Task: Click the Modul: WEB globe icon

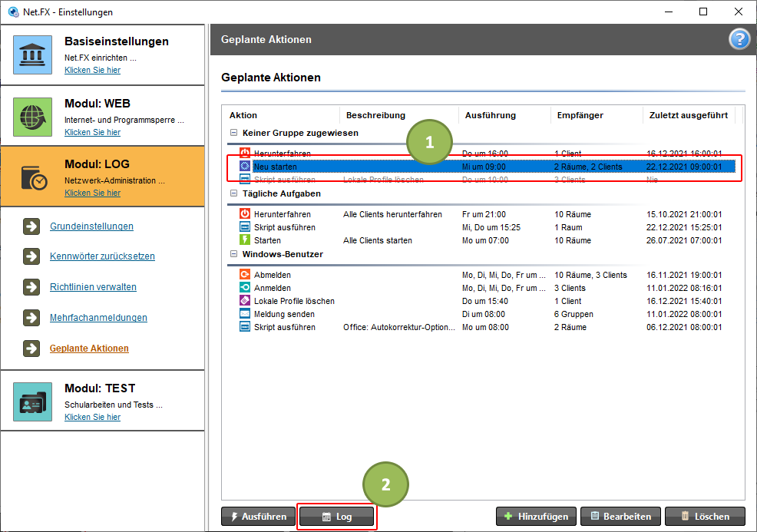Action: tap(32, 117)
